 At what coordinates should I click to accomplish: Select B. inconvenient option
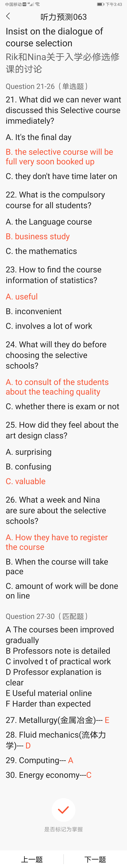point(34,311)
